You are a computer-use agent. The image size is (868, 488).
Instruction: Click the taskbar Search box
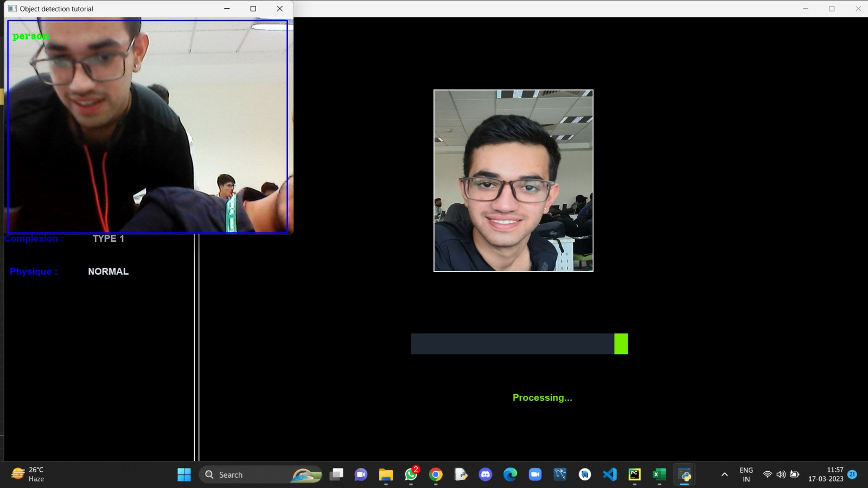pos(260,474)
